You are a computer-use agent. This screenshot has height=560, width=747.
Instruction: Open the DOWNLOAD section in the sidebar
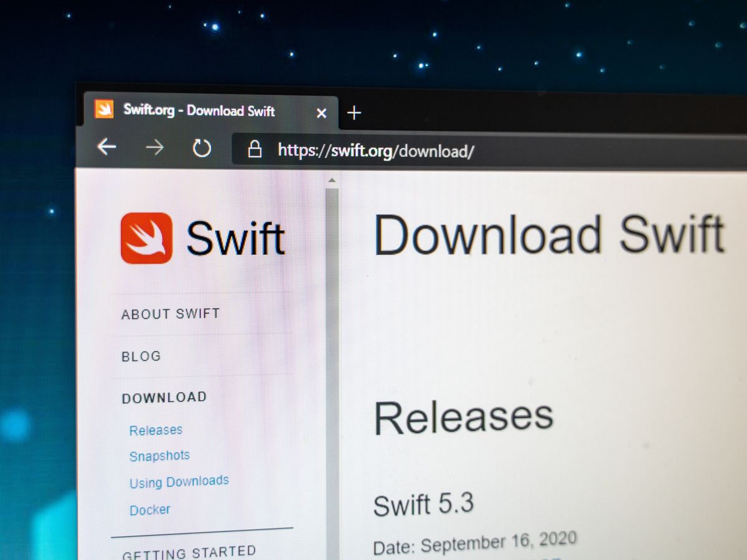click(x=164, y=396)
